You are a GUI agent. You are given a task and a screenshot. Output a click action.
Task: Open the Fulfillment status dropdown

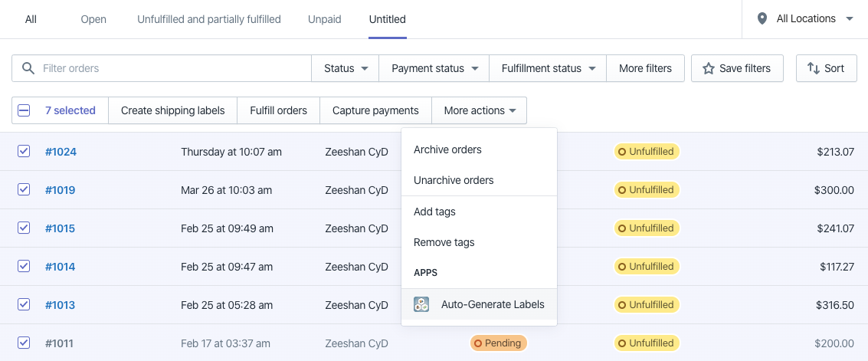coord(548,68)
